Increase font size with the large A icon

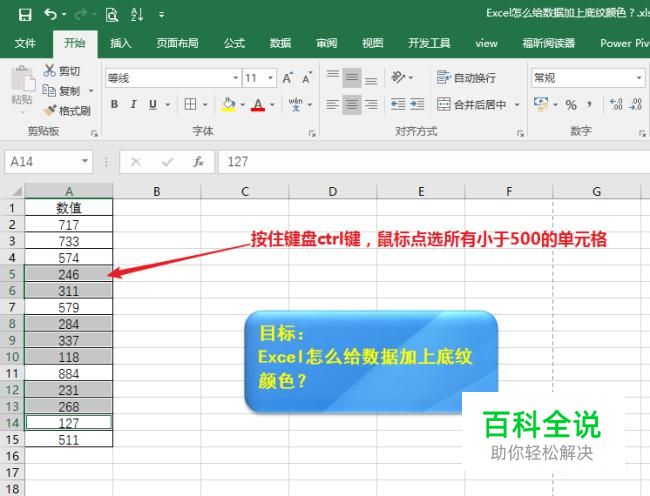click(287, 78)
